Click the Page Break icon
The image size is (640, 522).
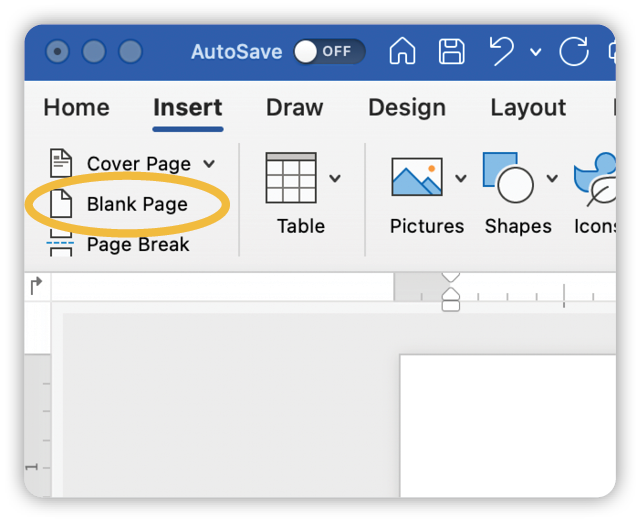click(x=60, y=243)
